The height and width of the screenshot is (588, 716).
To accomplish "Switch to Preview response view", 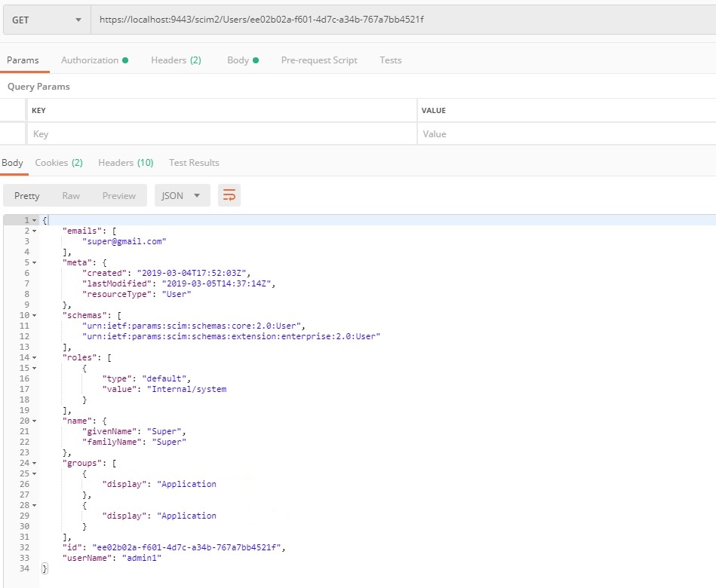I will 119,196.
